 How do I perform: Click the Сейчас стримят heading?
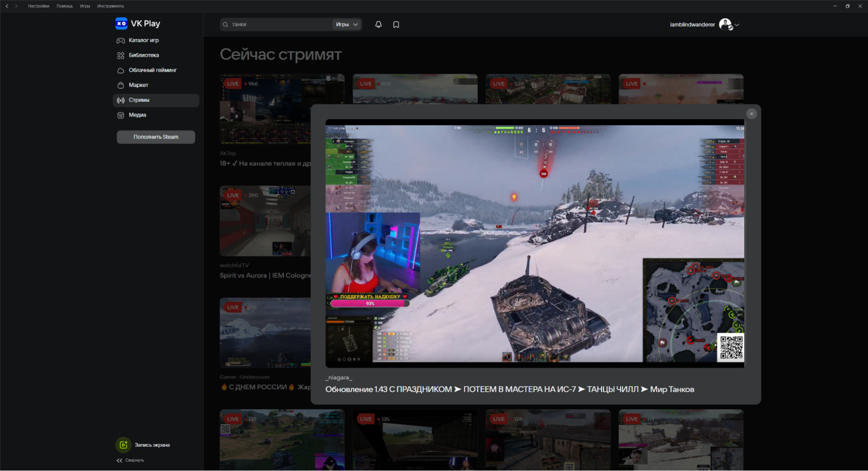click(281, 55)
